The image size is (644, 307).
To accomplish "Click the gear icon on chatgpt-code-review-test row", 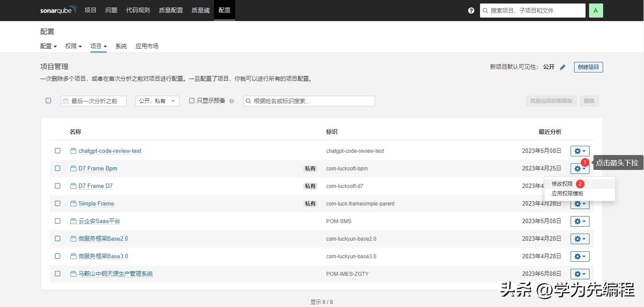I will pos(579,151).
